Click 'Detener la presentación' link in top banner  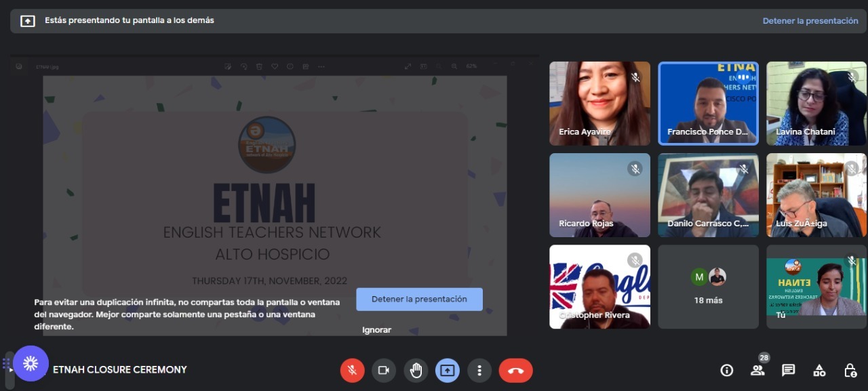[810, 21]
